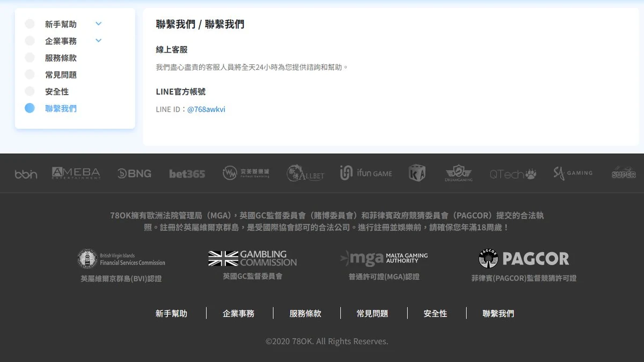Select the 常見問題 sidebar bullet
The height and width of the screenshot is (362, 644).
tap(30, 75)
